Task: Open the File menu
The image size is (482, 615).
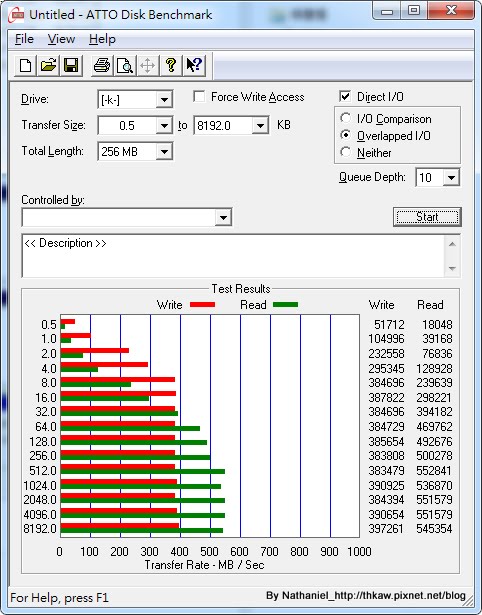Action: pos(24,39)
